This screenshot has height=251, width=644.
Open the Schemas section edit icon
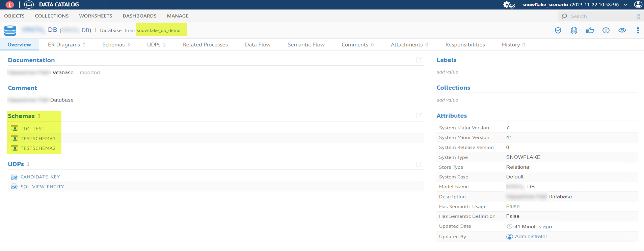(419, 116)
